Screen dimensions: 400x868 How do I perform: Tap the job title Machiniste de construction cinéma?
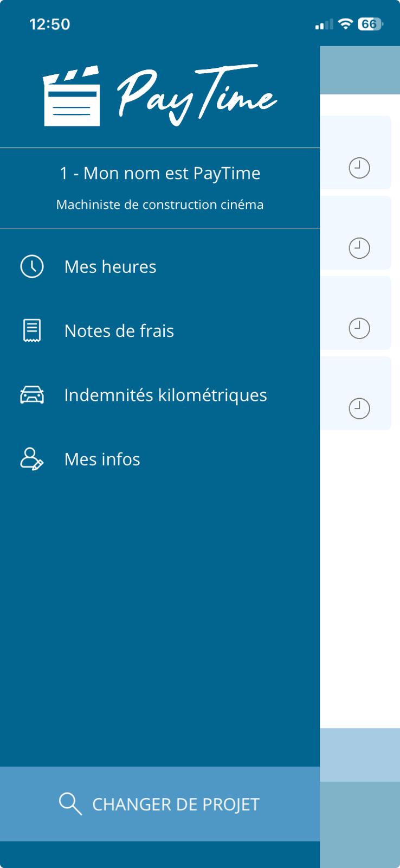point(160,205)
